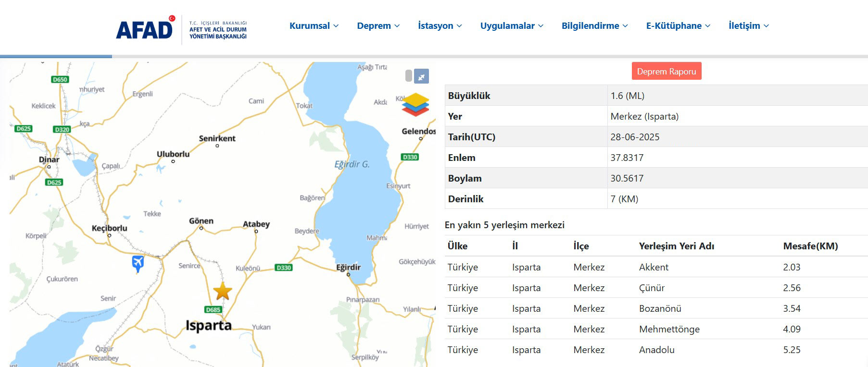Click the ministry title text beside logo
This screenshot has height=367, width=868.
click(218, 30)
